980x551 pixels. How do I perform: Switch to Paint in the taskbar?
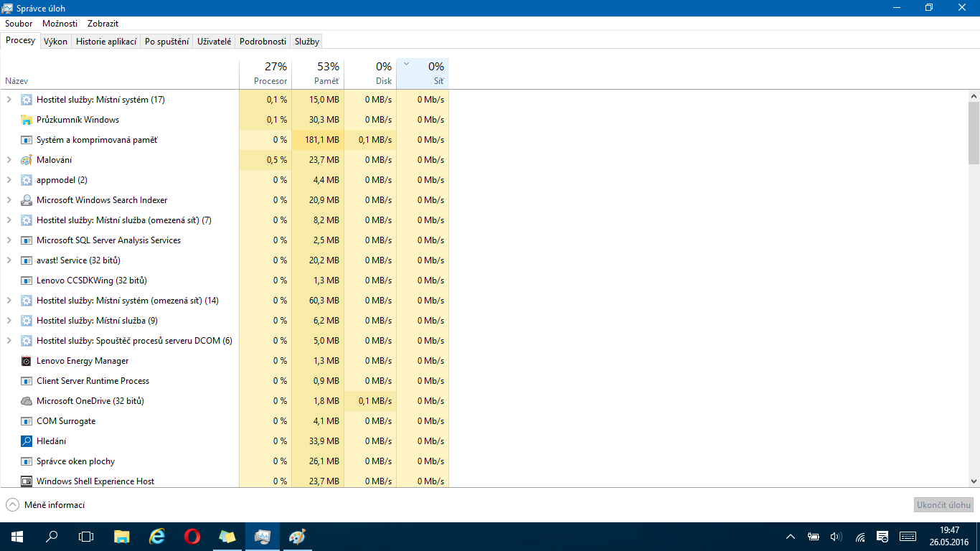coord(296,537)
